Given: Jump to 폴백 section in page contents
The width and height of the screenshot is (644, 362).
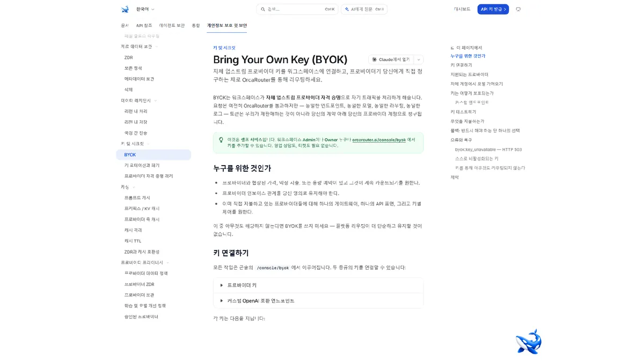Looking at the screenshot, I should [485, 130].
